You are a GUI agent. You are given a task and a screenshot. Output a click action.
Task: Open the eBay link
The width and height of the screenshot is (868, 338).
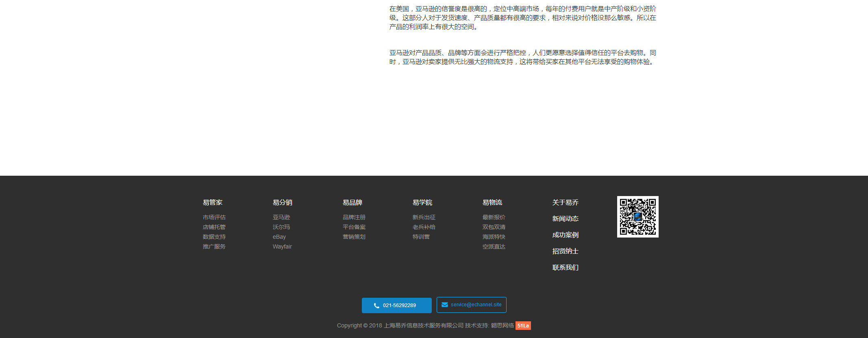pos(279,237)
